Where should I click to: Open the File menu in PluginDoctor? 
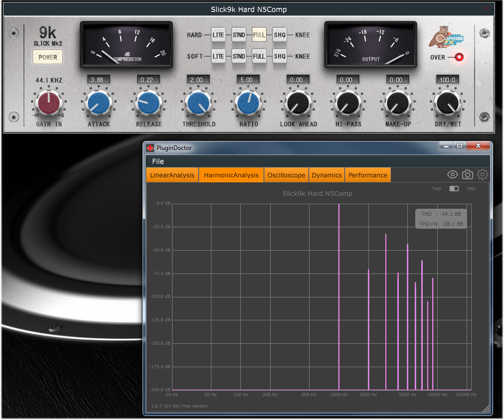158,161
